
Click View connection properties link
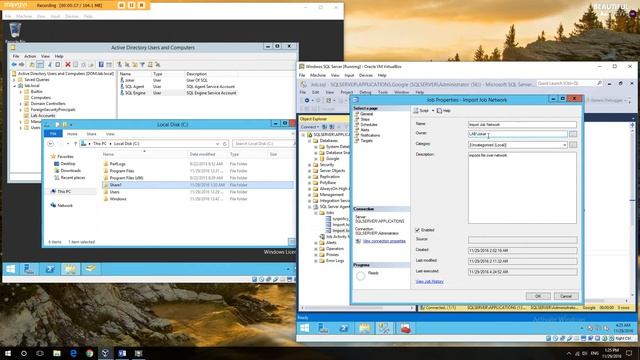click(x=384, y=241)
